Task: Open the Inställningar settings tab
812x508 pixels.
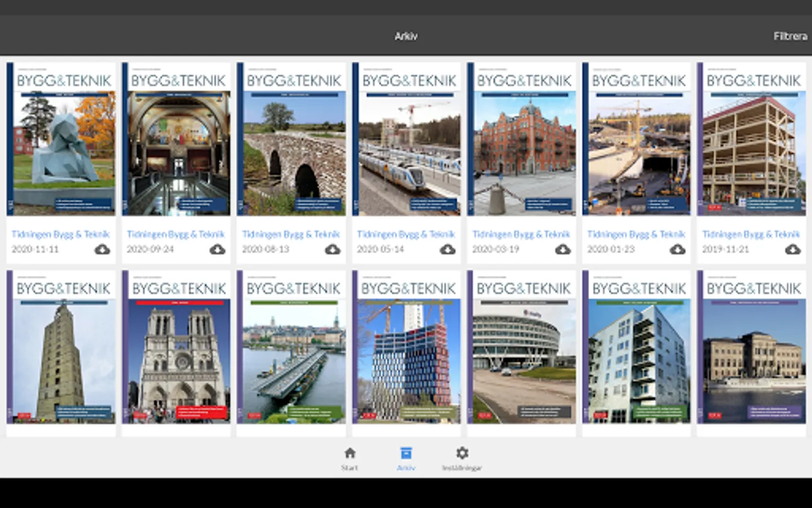Action: (462, 459)
